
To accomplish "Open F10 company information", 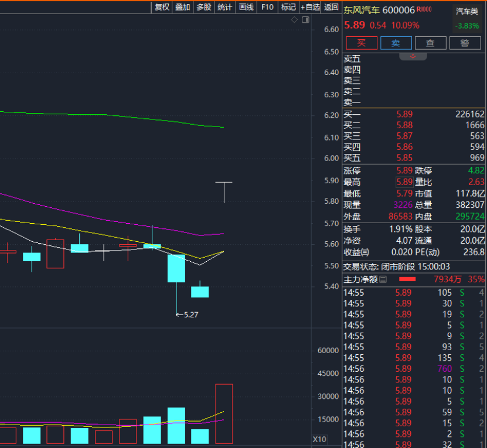I will click(x=267, y=7).
